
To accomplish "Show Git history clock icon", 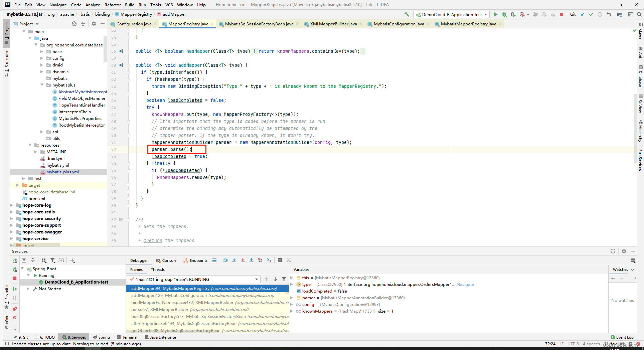I will tap(600, 14).
